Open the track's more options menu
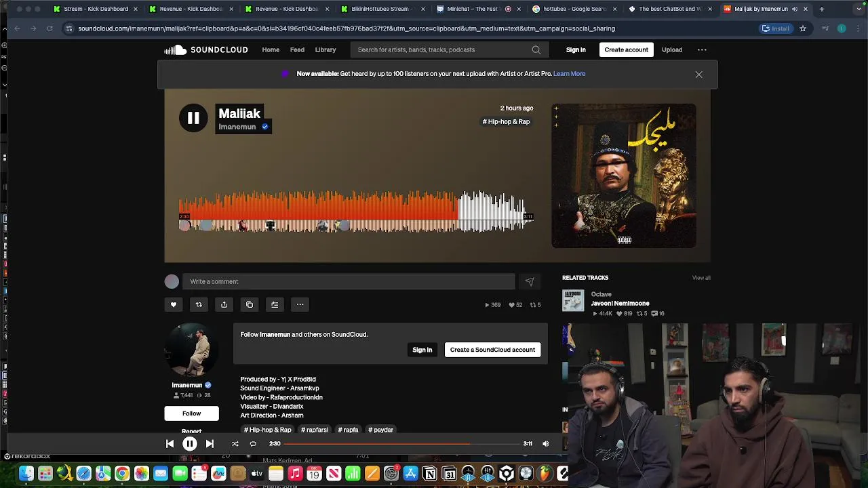 (300, 304)
